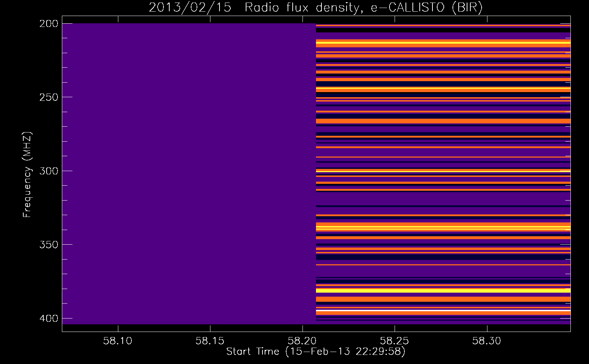This screenshot has height=364, width=589.
Task: Click the uniform purple data region before 58.20
Action: pos(189,174)
